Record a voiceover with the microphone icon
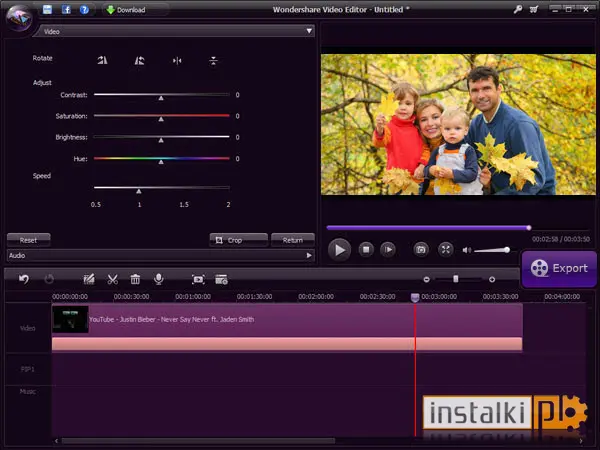Screen dimensions: 600x450 [158, 279]
